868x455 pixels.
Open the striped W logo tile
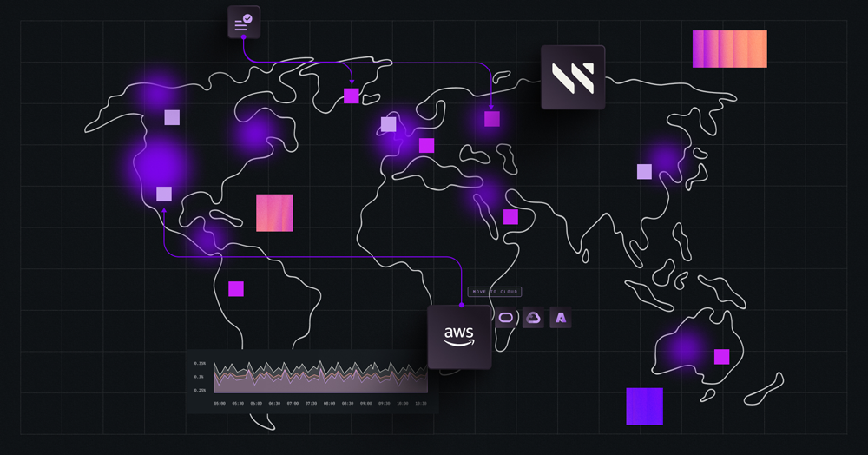pyautogui.click(x=573, y=77)
